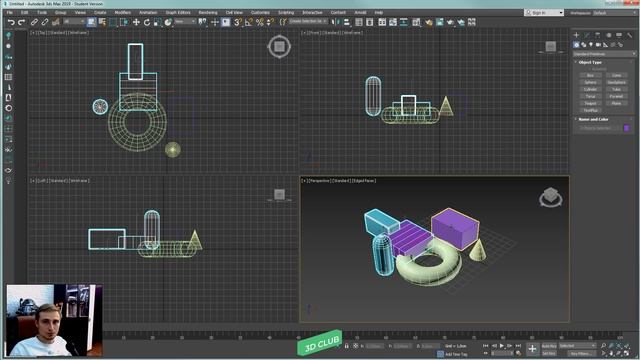
Task: Click the Go to Start playback button
Action: (x=486, y=346)
